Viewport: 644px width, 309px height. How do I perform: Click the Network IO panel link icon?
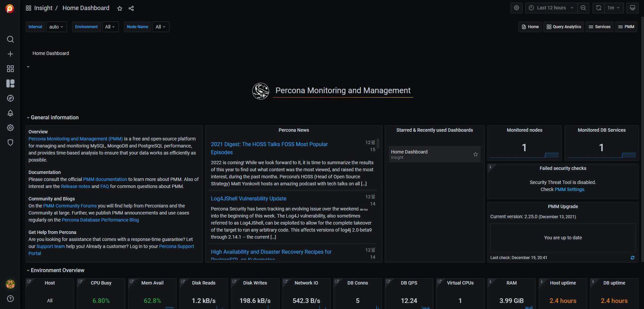pos(285,281)
